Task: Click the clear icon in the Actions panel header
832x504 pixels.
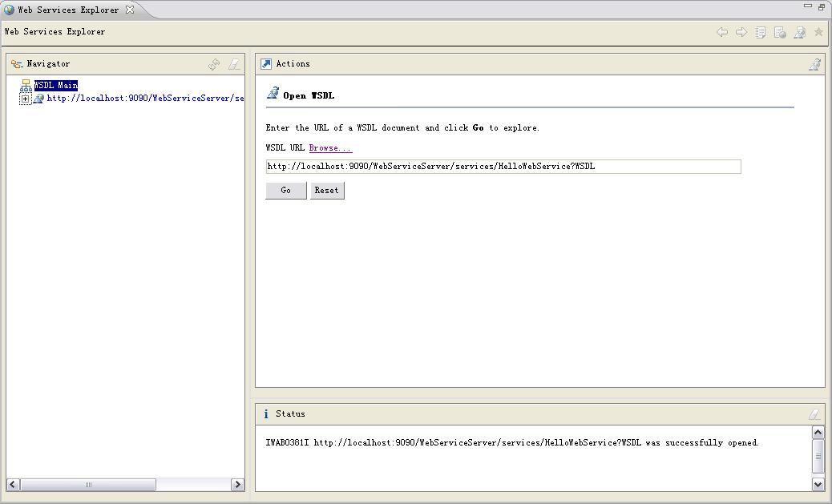Action: 814,63
